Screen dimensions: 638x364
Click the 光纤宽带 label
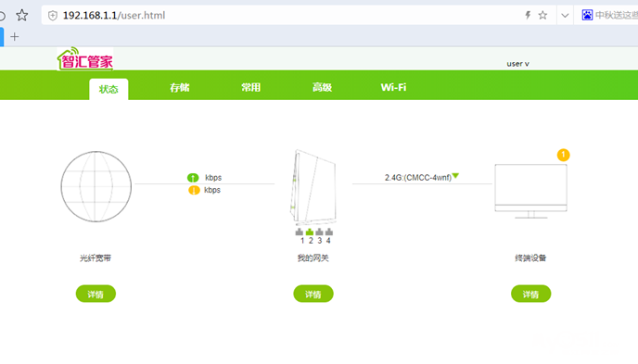[x=96, y=258]
